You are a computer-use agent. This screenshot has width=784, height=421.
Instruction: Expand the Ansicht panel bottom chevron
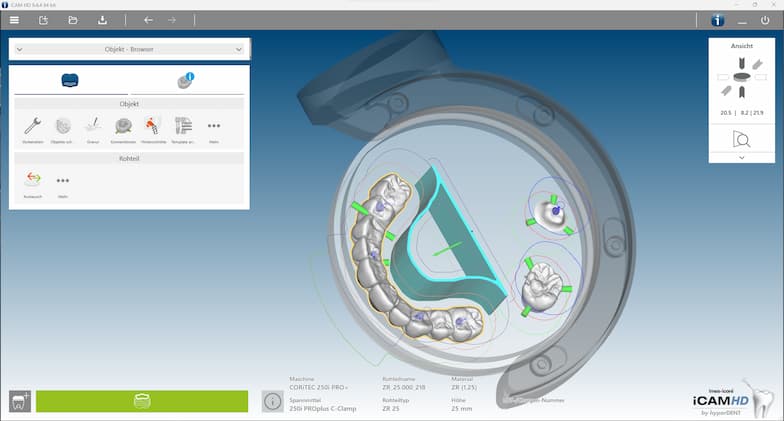(741, 157)
